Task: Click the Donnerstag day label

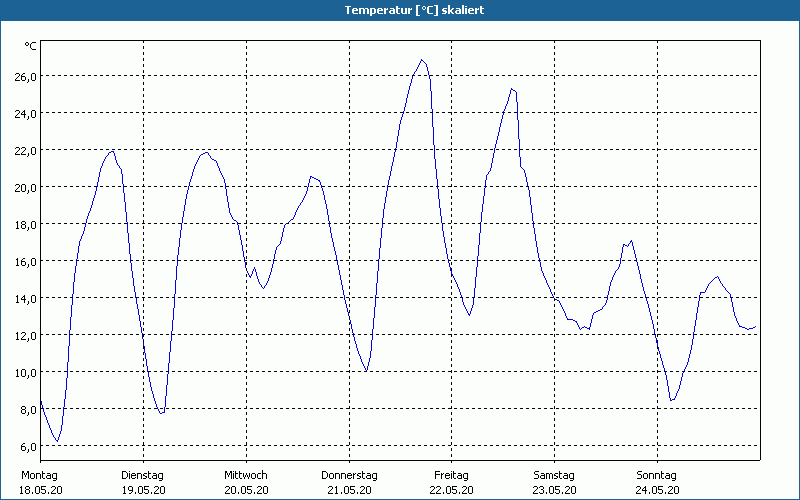Action: [x=349, y=475]
